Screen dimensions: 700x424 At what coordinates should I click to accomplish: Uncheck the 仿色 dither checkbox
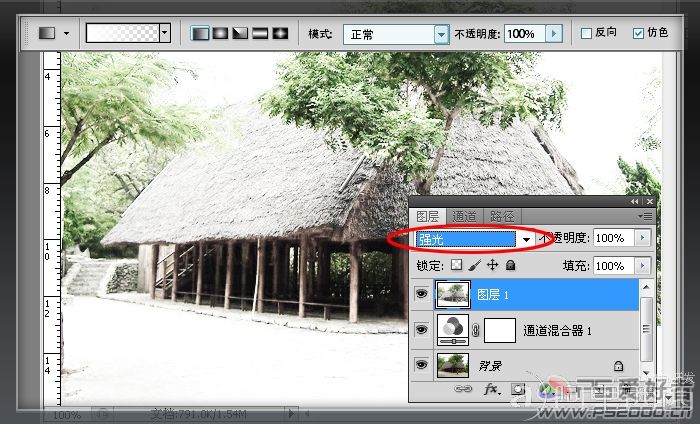coord(638,33)
